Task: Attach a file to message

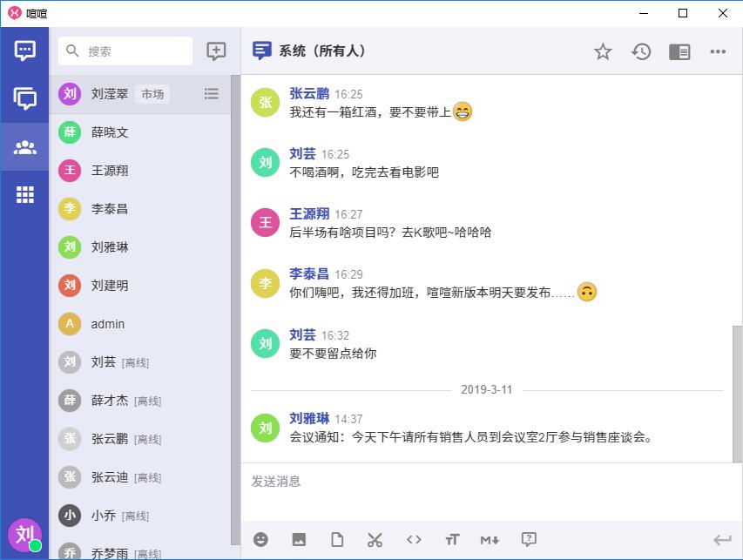Action: 337,540
